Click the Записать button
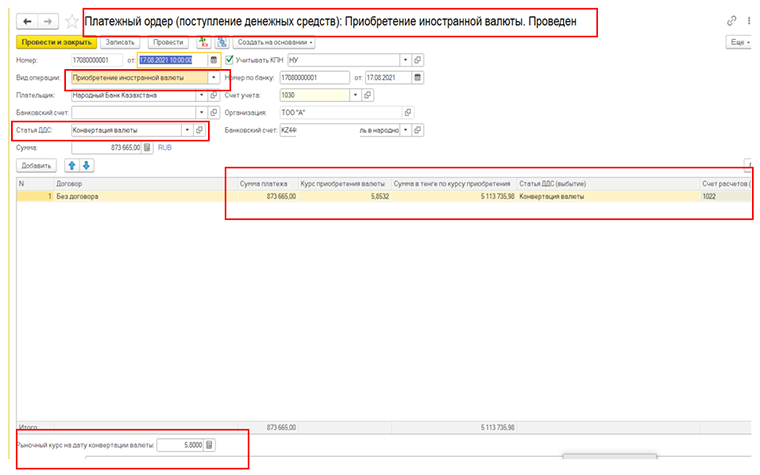 (x=119, y=43)
